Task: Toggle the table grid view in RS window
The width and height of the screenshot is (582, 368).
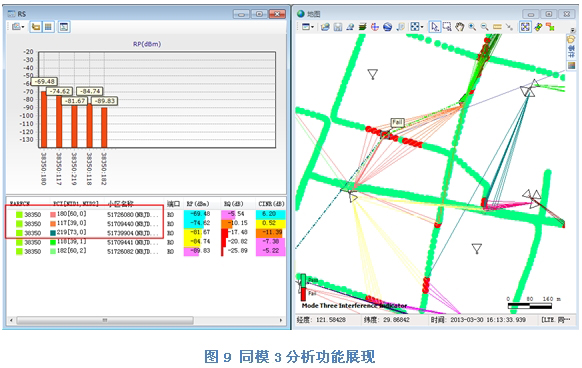Action: 48,27
